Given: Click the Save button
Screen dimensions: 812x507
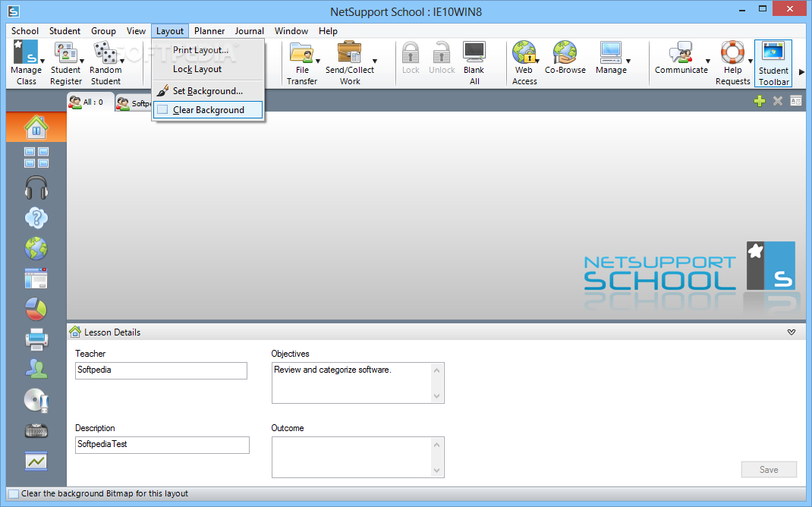Looking at the screenshot, I should click(769, 469).
